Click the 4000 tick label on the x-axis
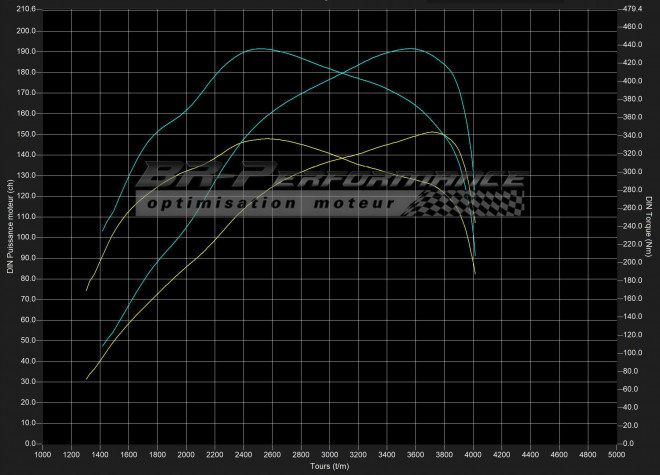 point(472,454)
